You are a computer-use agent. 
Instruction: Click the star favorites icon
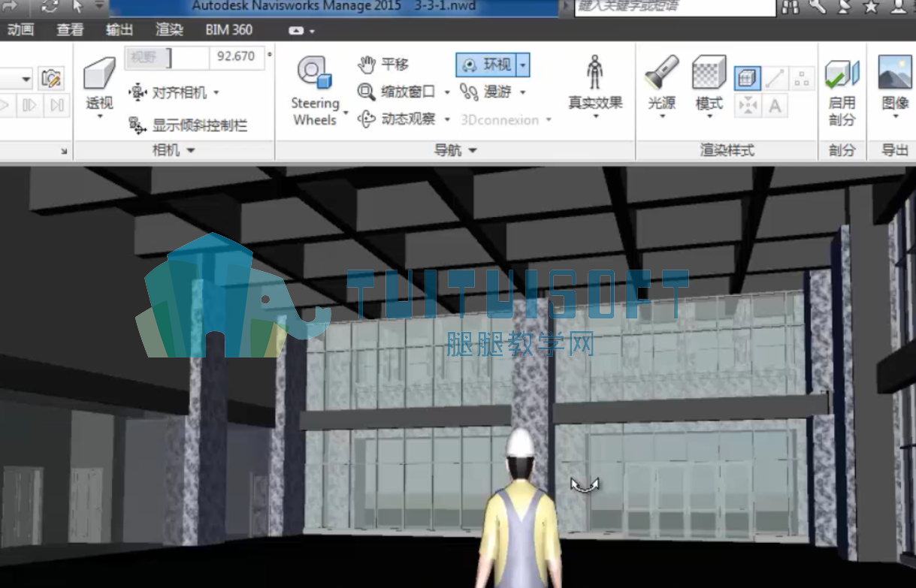coord(871,7)
